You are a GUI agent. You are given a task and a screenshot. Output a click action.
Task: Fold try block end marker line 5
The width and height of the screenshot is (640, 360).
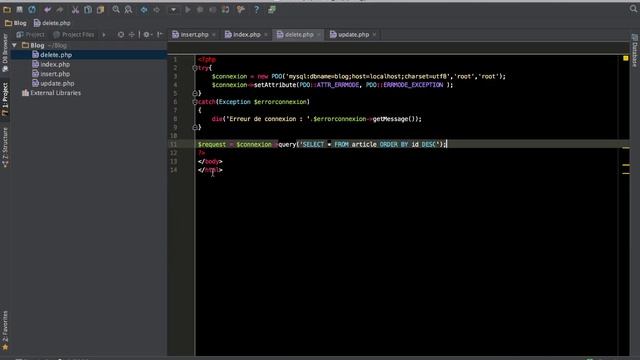195,93
